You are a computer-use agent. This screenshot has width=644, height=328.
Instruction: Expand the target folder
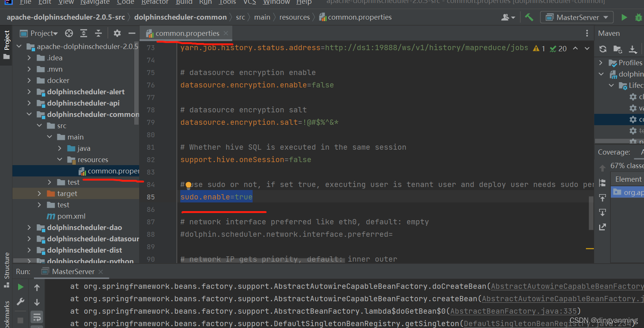click(x=39, y=194)
